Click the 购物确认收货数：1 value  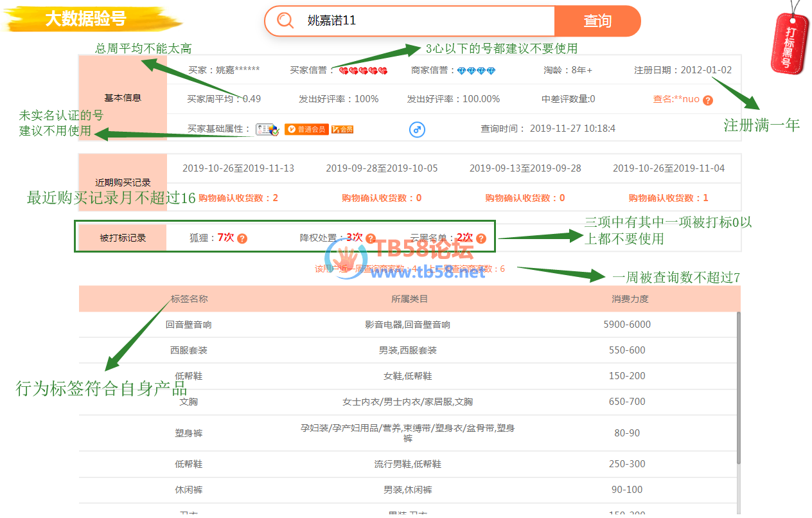[x=669, y=198]
